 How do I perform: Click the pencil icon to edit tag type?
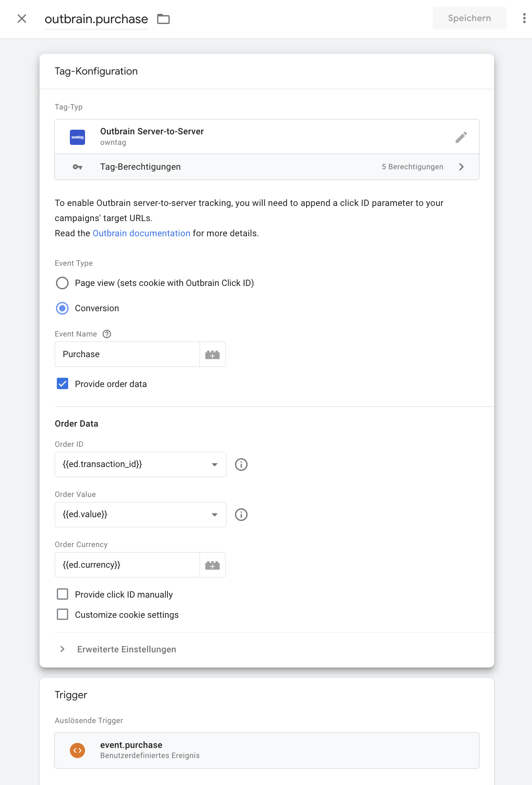pos(461,137)
